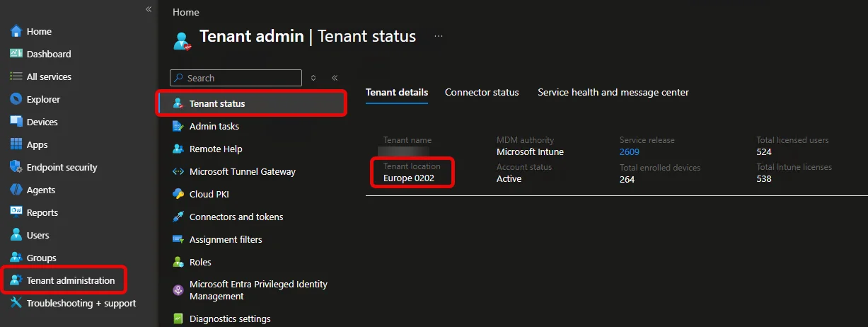Open the ellipsis more options menu

[x=439, y=36]
